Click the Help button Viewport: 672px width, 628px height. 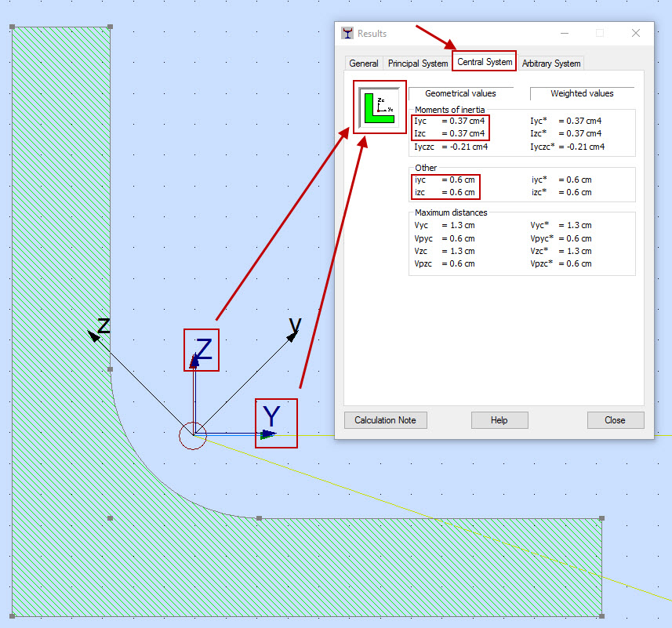click(x=499, y=420)
